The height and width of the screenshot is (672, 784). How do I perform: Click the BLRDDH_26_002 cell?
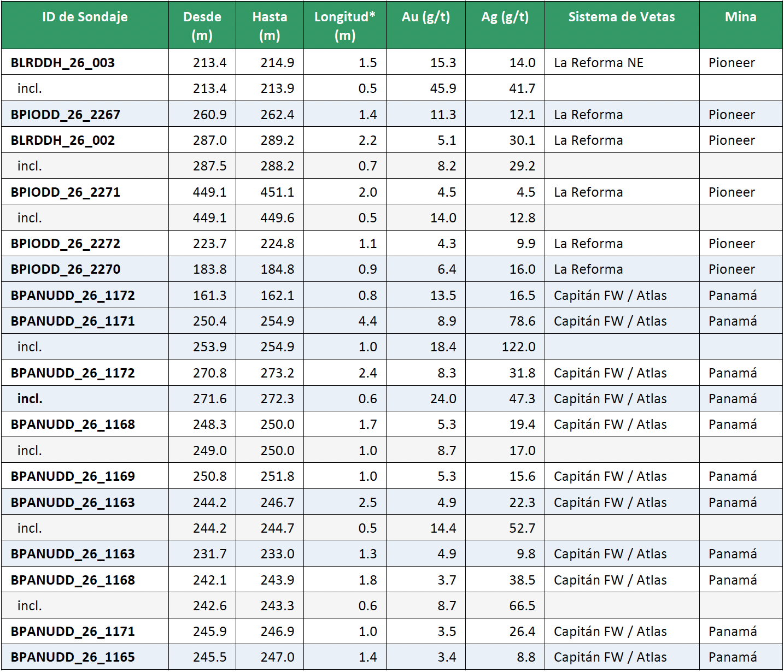[x=85, y=140]
